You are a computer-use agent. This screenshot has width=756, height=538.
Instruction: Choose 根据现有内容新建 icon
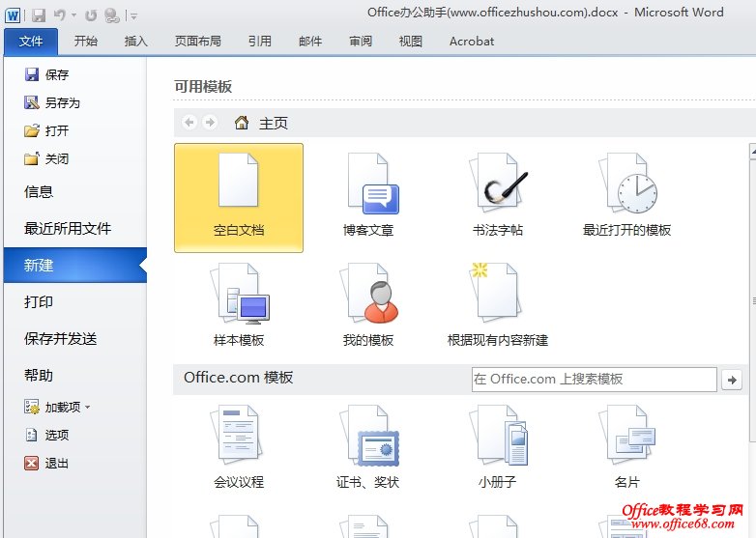[496, 294]
